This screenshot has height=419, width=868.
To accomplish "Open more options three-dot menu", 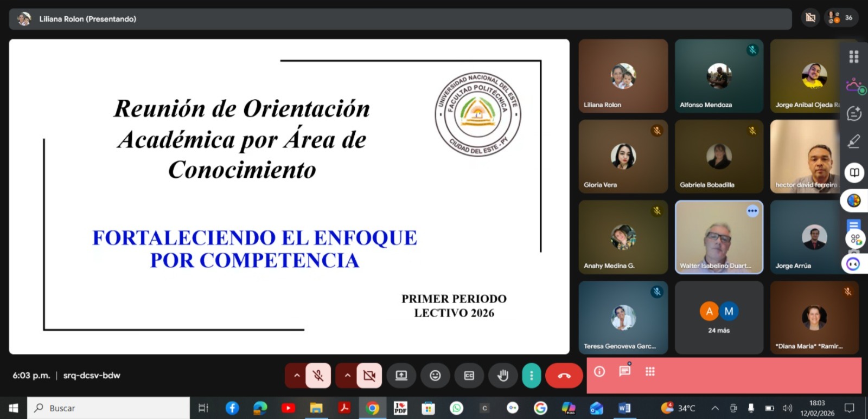I will pyautogui.click(x=531, y=376).
